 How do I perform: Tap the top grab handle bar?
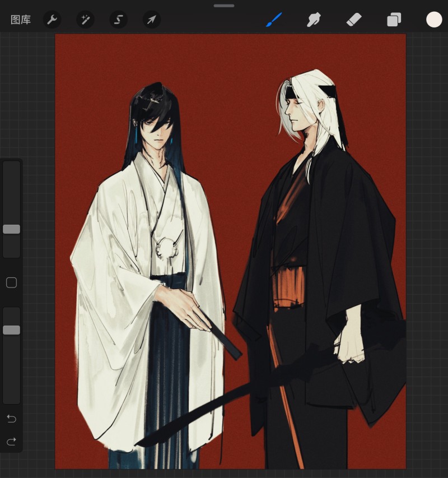[x=224, y=6]
